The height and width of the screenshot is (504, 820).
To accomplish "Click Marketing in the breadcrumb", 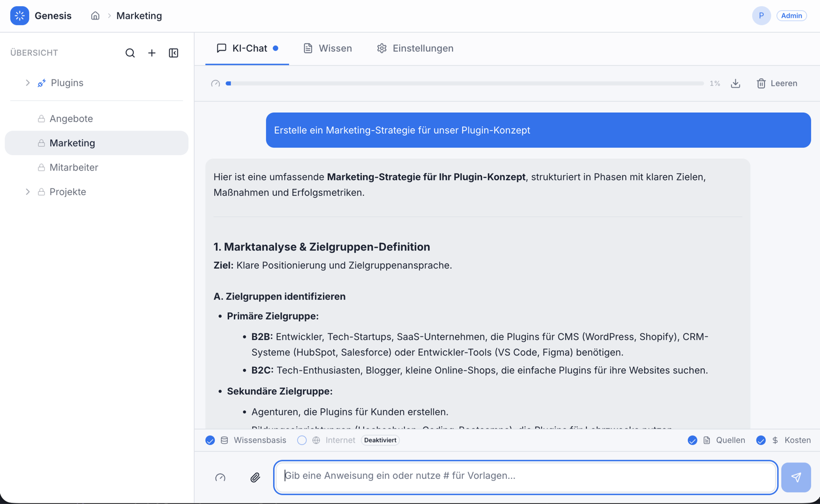I will pos(139,16).
